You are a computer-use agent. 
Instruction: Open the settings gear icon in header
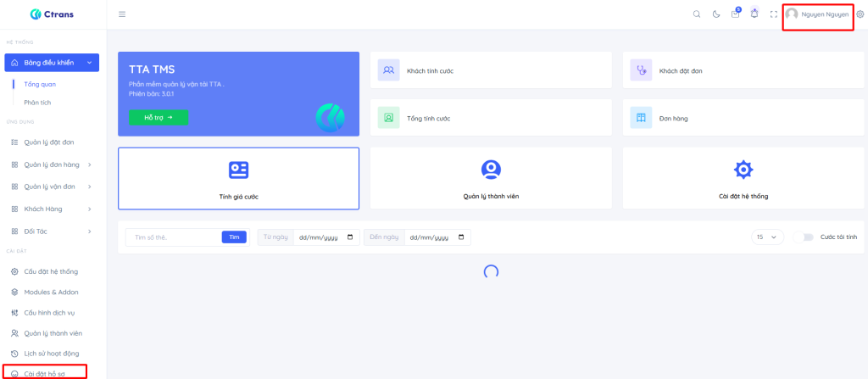pos(860,14)
